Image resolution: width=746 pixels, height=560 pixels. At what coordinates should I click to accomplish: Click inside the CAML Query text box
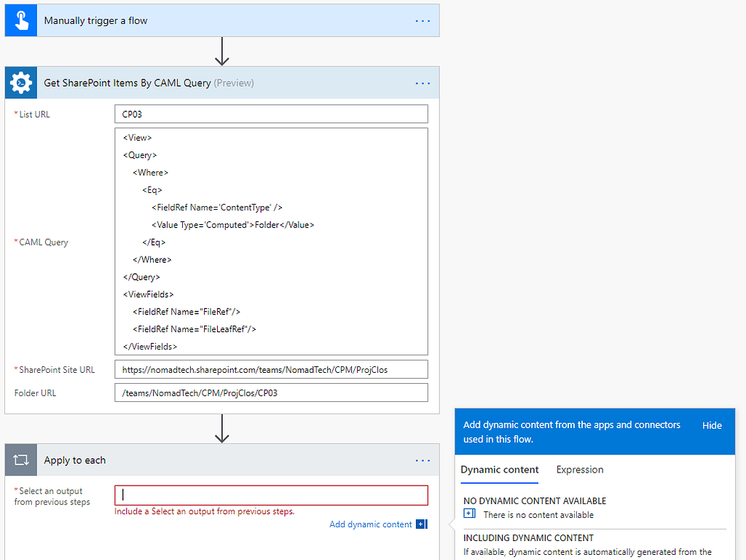[271, 242]
